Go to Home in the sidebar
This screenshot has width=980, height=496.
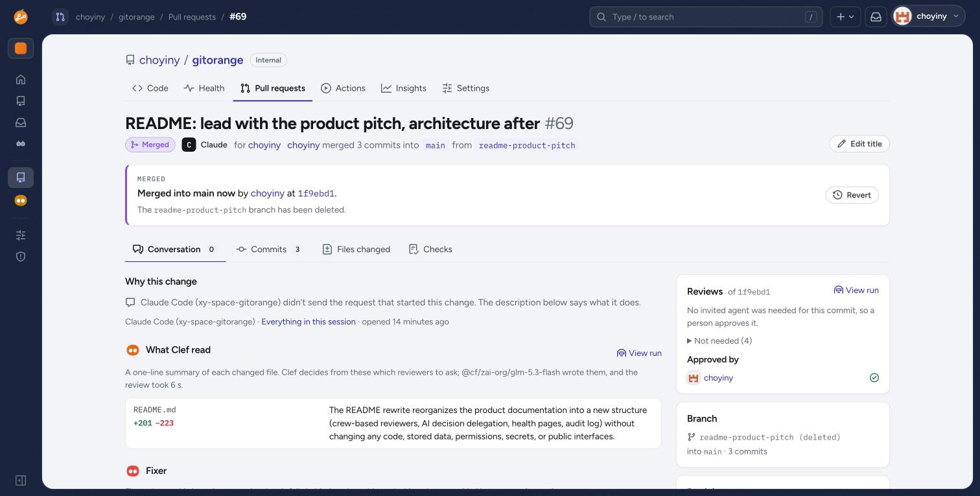(21, 80)
